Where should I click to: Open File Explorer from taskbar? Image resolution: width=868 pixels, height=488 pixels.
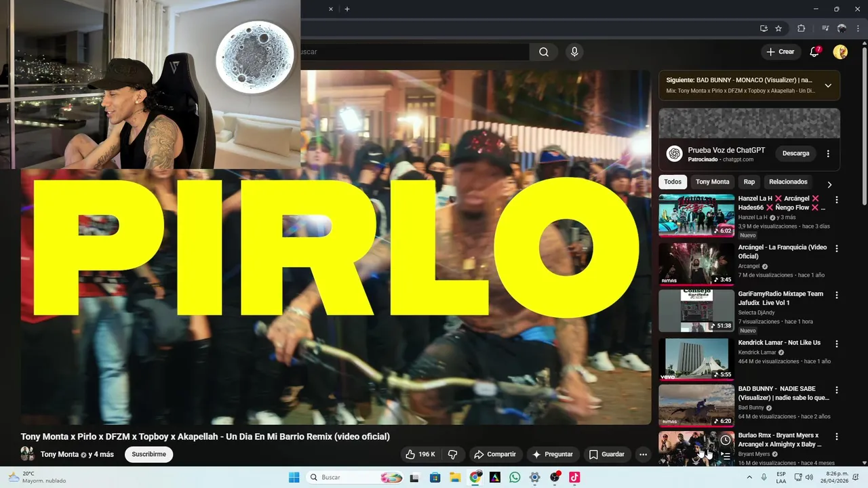[x=455, y=477]
